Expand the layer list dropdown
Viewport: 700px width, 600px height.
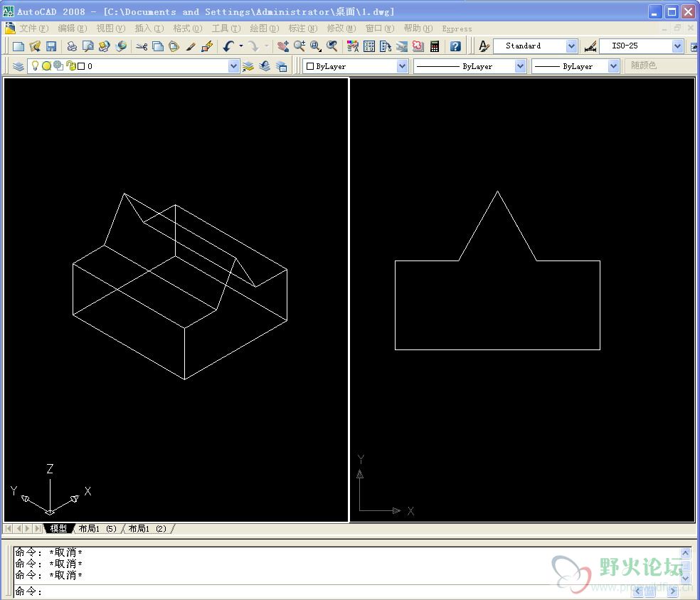point(233,66)
